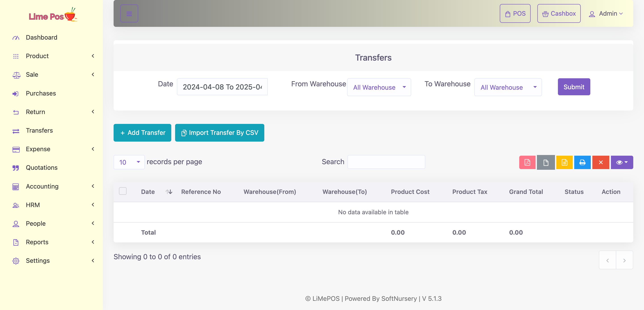
Task: Click the Settings gear icon
Action: [16, 261]
